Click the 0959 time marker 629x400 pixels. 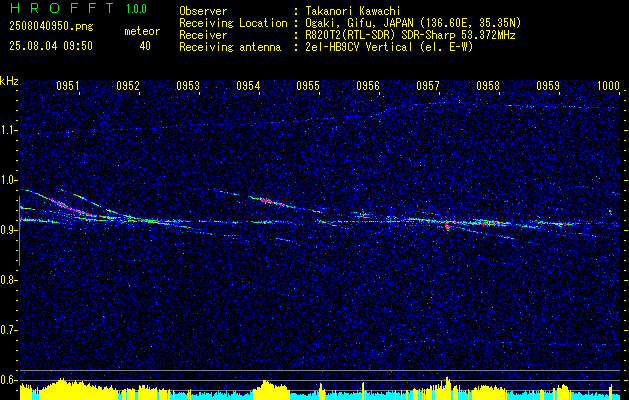(x=548, y=85)
